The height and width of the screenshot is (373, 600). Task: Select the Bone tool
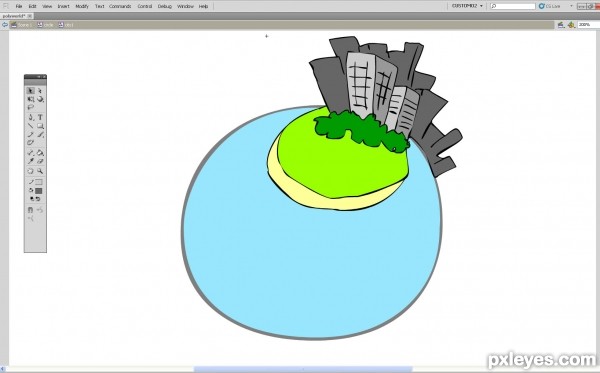(31, 153)
